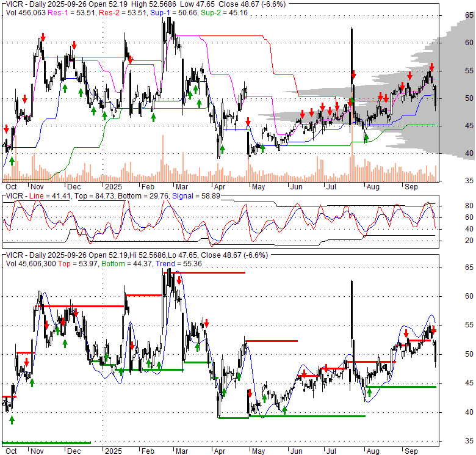Select the Line = 41.41 oscillator label
This screenshot has height=455, width=476.
[50, 196]
